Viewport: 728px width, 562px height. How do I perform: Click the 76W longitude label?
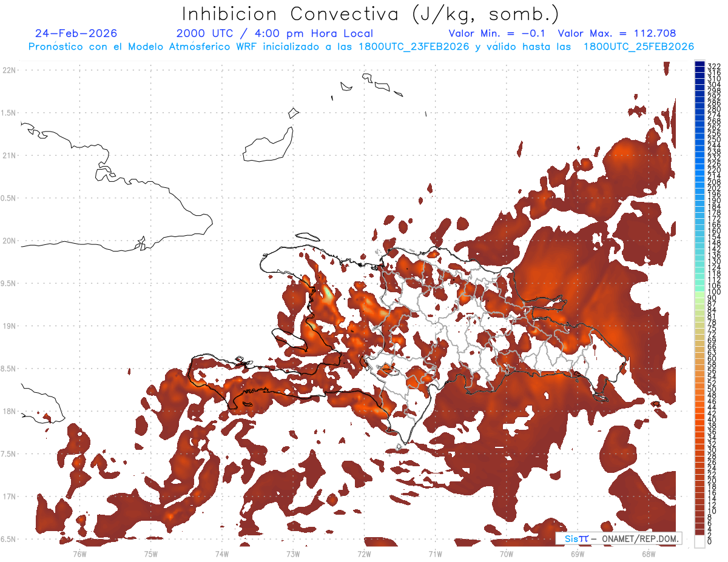pos(79,554)
